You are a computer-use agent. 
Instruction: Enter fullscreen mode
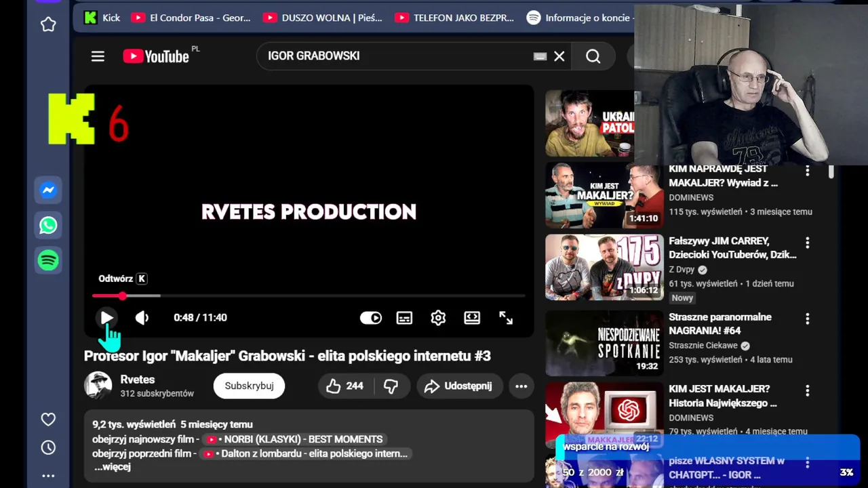click(506, 318)
